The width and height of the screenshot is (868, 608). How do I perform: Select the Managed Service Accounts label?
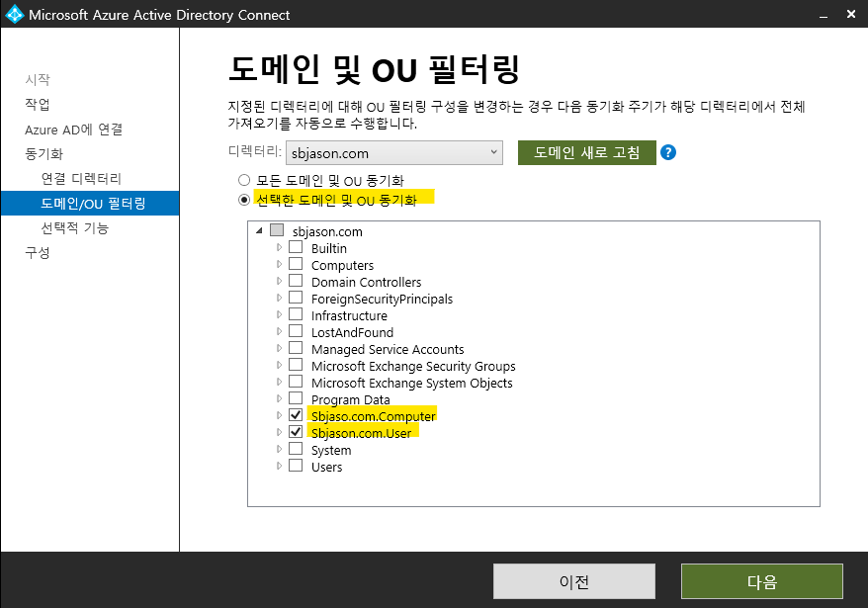pyautogui.click(x=388, y=349)
